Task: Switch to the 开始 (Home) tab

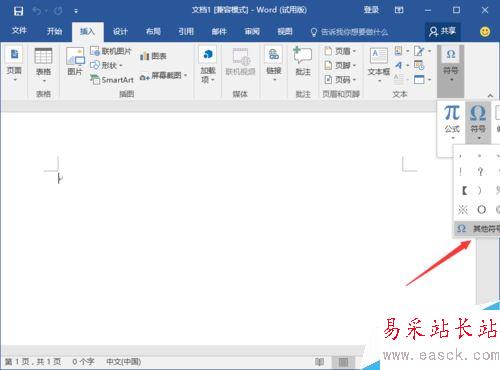Action: click(x=54, y=31)
